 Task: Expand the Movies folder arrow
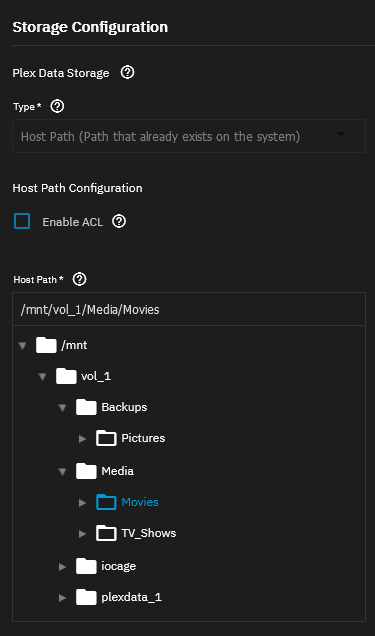pyautogui.click(x=82, y=503)
